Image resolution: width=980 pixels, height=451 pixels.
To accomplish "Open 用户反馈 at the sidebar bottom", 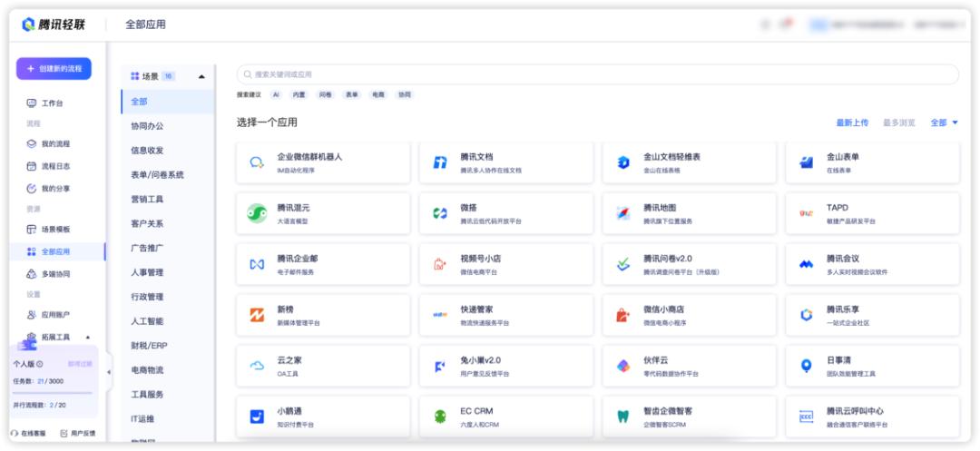I will [x=77, y=433].
